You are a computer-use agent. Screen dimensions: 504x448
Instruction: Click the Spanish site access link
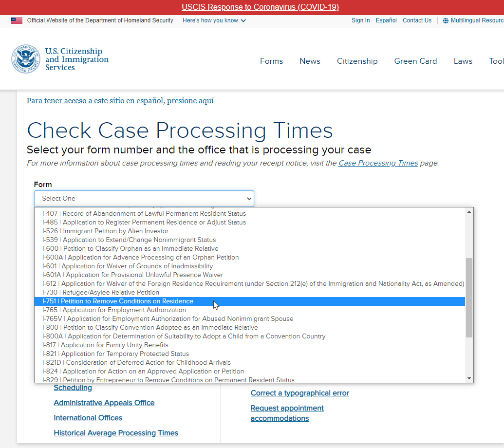click(120, 101)
